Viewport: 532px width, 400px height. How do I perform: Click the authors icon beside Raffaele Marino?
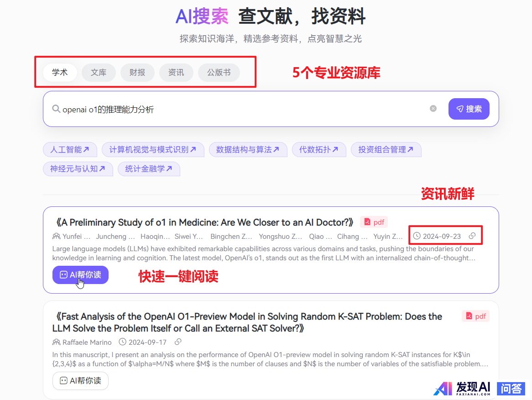coord(56,342)
